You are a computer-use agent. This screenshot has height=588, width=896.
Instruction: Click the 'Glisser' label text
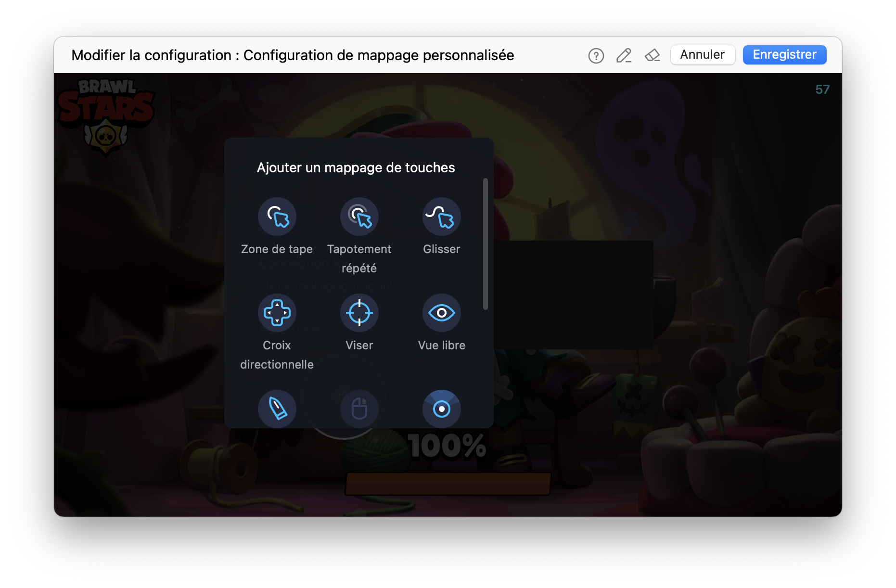tap(441, 249)
